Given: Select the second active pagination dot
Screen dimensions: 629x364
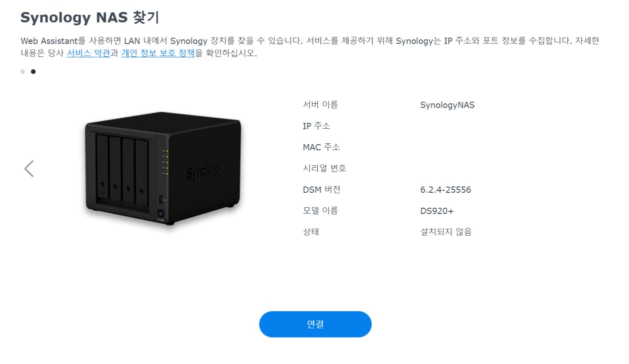Looking at the screenshot, I should [x=33, y=71].
